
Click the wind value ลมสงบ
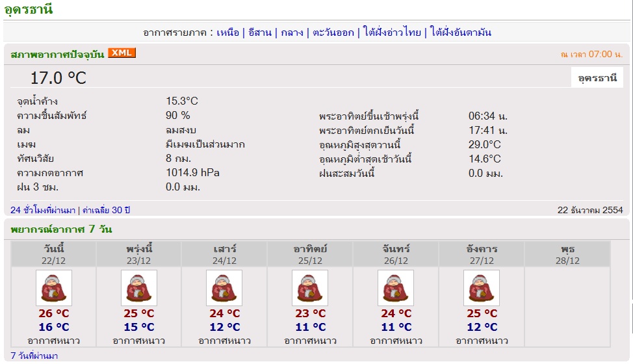pyautogui.click(x=181, y=130)
